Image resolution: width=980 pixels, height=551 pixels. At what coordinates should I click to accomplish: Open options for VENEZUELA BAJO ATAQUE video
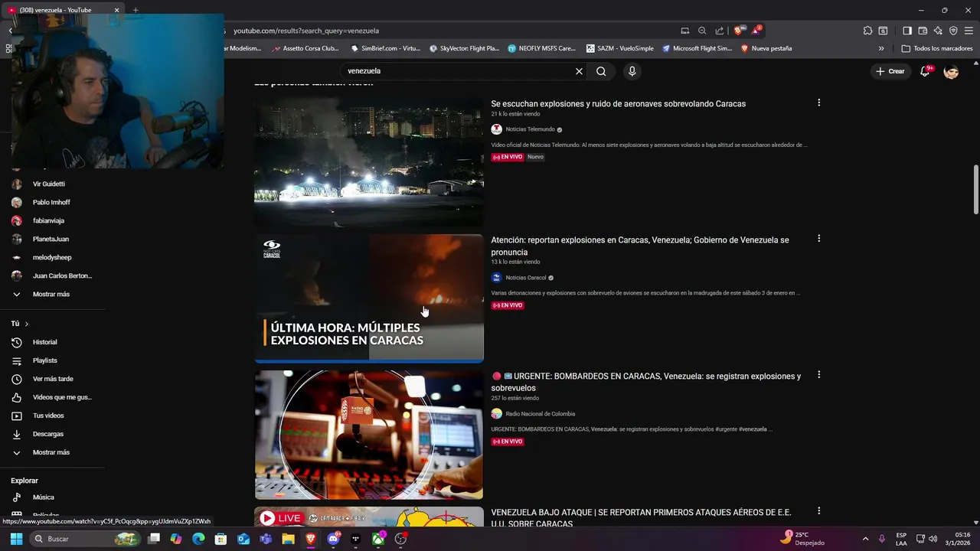coord(818,511)
